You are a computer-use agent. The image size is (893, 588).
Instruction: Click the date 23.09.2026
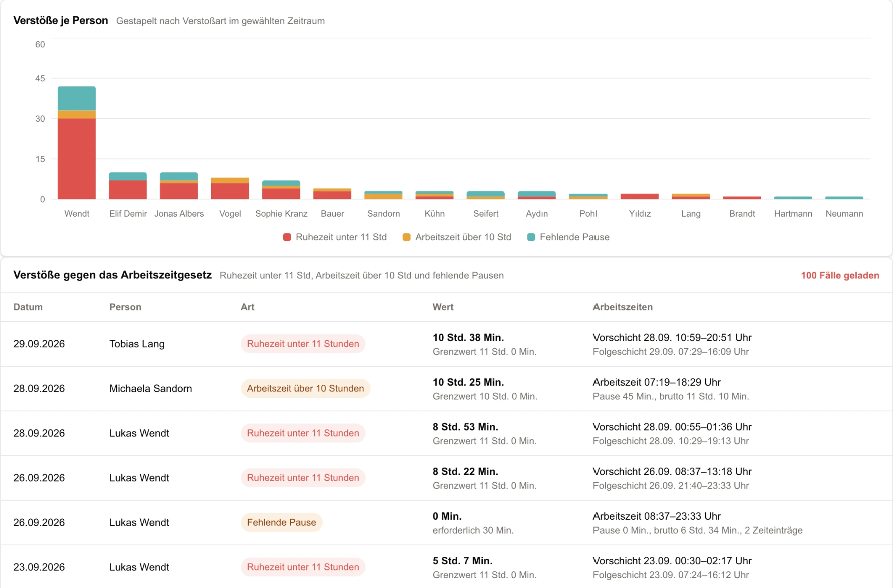[39, 567]
